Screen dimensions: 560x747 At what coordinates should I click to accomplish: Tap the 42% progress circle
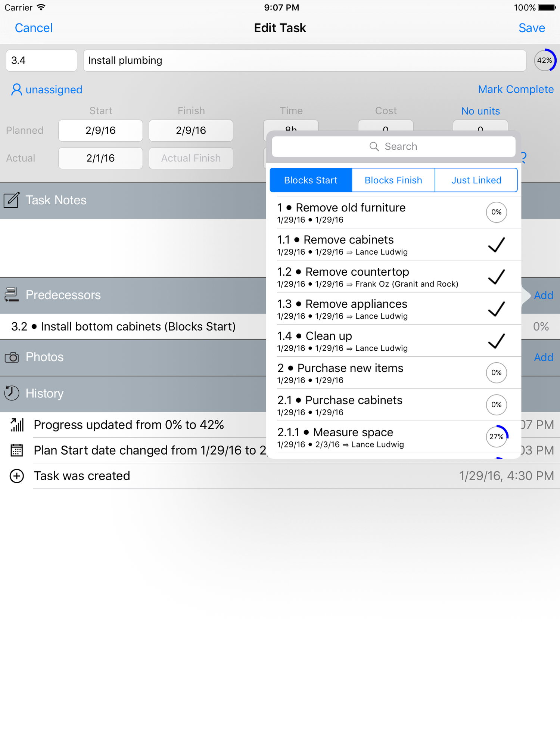point(545,61)
